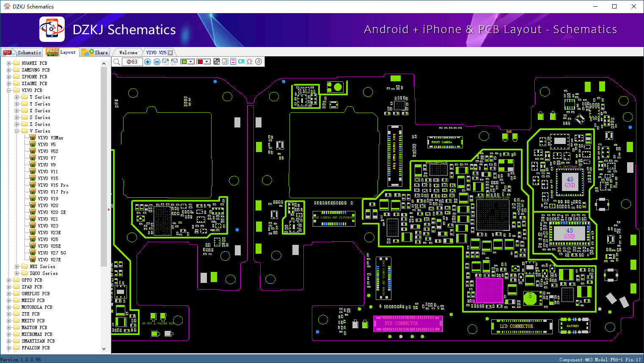Screen dimensions: 644x363
Task: Click the LCD CONNECTOR component on the board
Action: pos(522,327)
